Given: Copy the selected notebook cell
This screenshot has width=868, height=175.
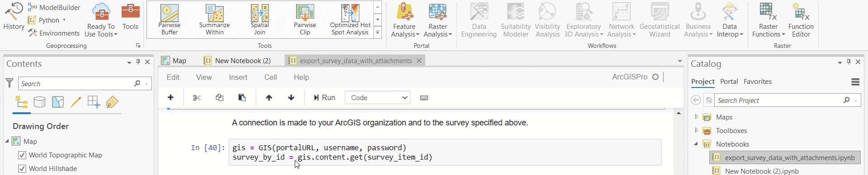Looking at the screenshot, I should click(x=219, y=97).
